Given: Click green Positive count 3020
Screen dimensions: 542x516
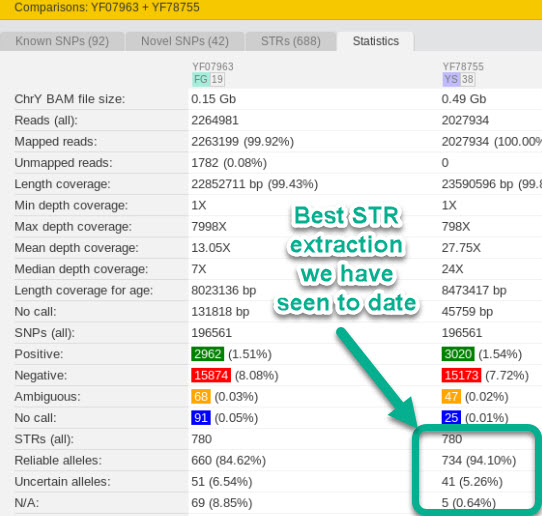Looking at the screenshot, I should point(458,354).
